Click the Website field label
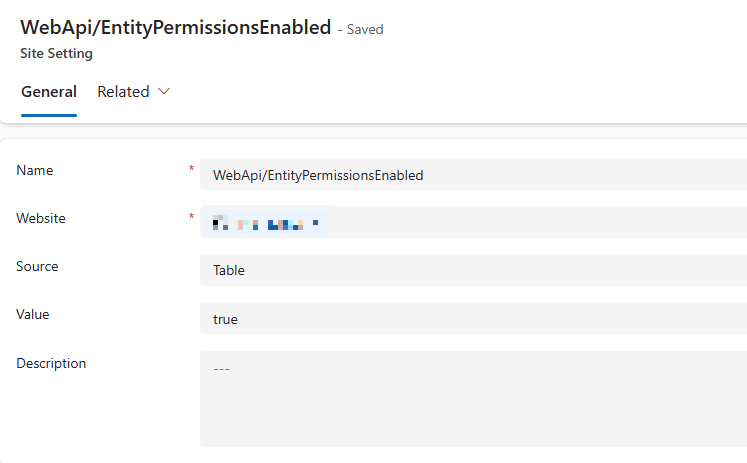 point(40,218)
